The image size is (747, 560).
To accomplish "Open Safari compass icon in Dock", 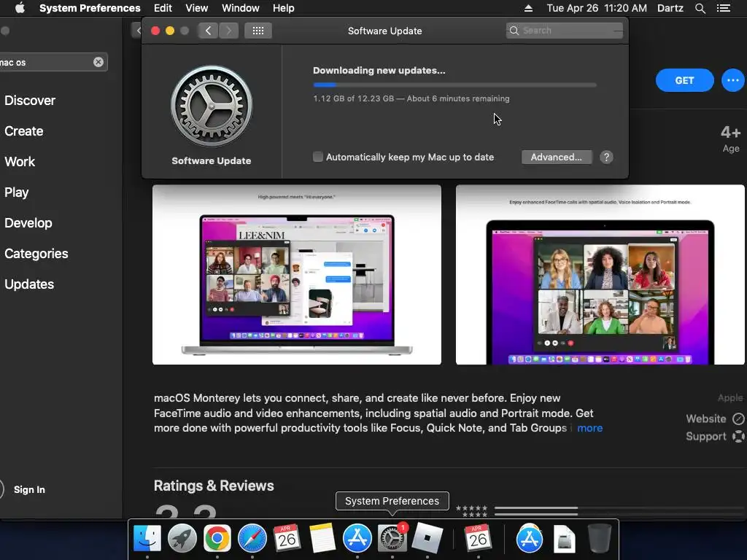I will (x=252, y=538).
